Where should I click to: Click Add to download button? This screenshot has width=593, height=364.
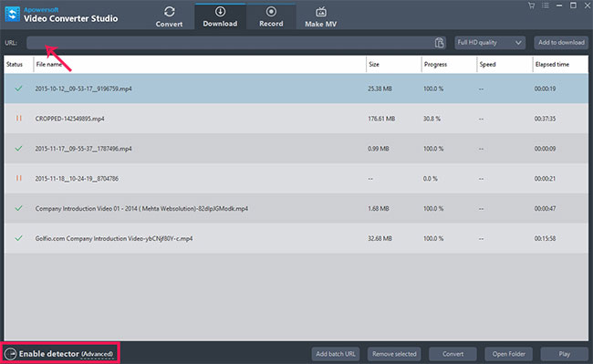pos(561,43)
